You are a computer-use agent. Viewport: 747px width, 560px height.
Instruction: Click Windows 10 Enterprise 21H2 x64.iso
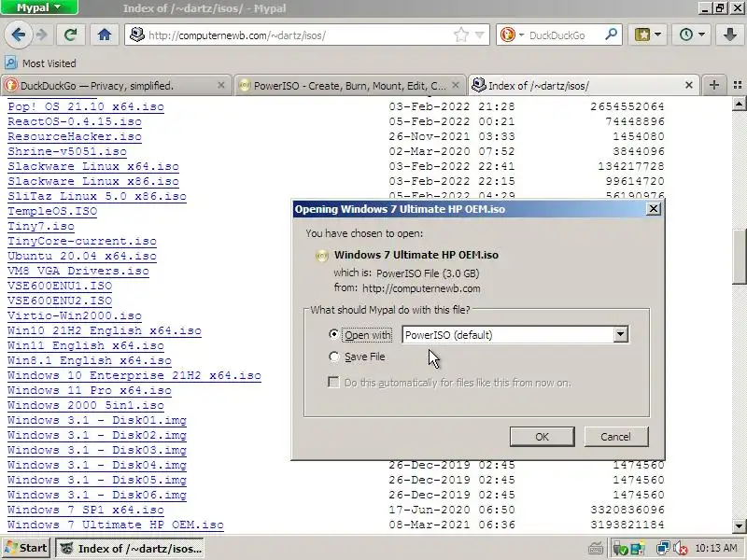coord(134,375)
